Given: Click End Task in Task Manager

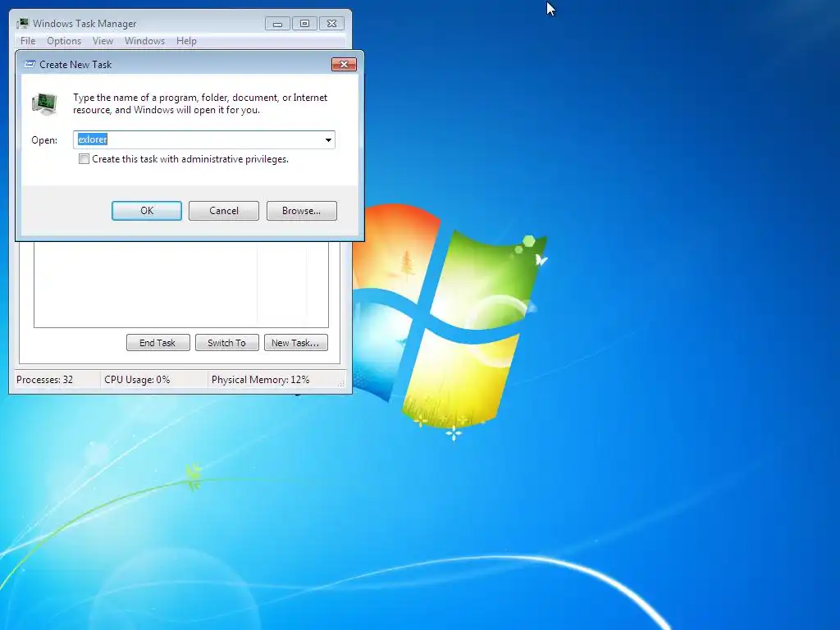Looking at the screenshot, I should pos(158,343).
